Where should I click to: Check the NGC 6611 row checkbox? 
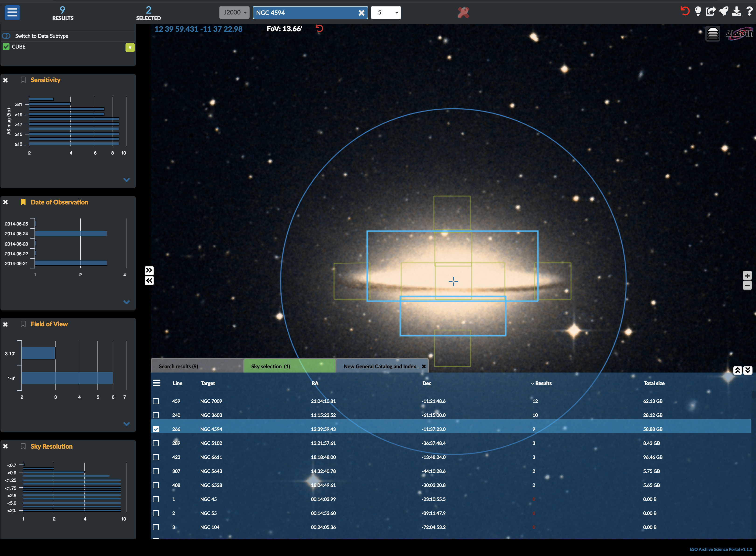156,457
